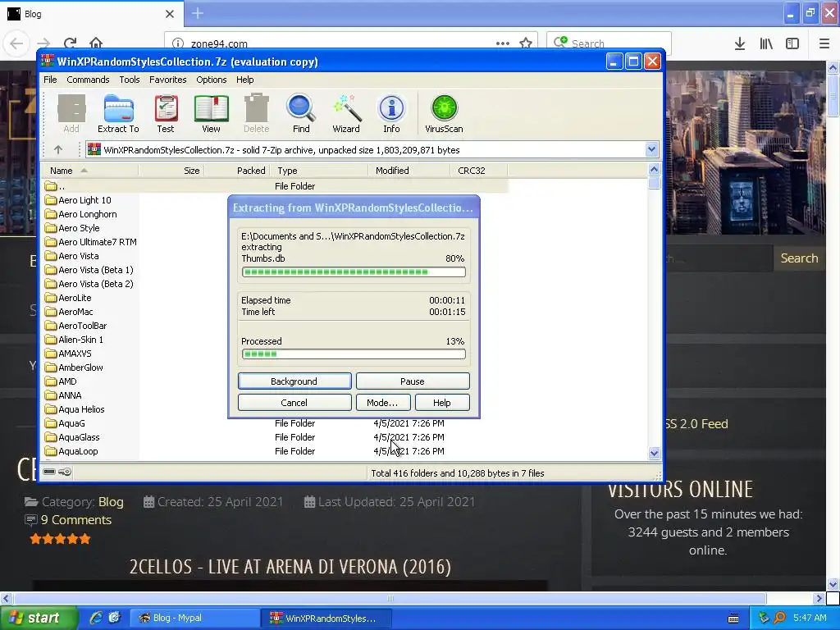
Task: Select the AmberGlow folder
Action: click(x=74, y=367)
